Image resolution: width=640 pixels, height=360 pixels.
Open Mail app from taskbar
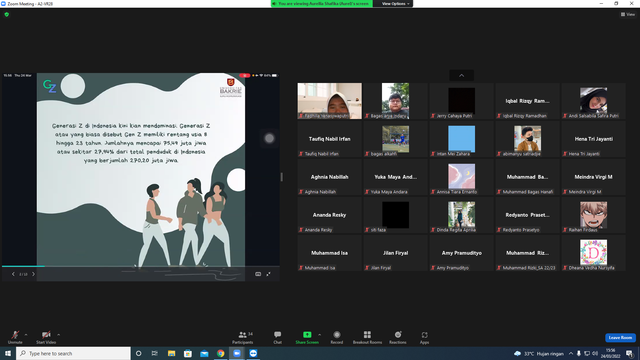tap(204, 353)
